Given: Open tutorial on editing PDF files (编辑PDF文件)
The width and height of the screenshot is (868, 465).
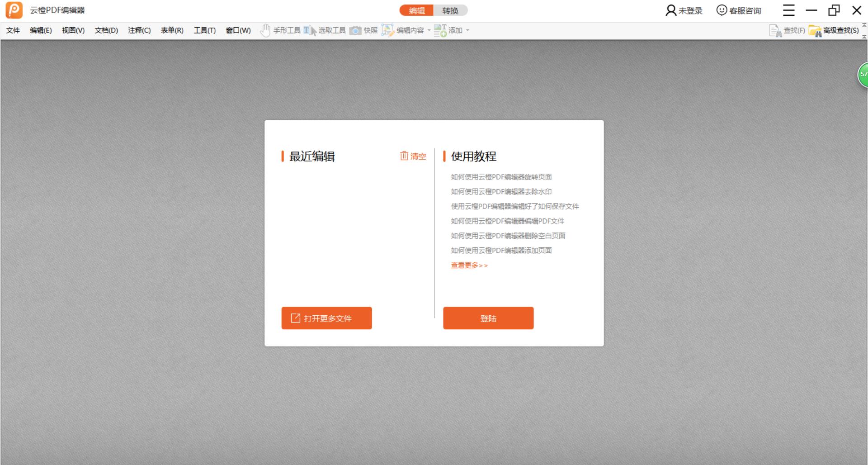Looking at the screenshot, I should [x=508, y=221].
